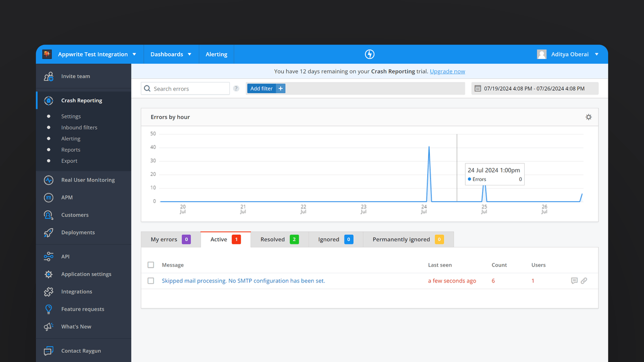Image resolution: width=644 pixels, height=362 pixels.
Task: Check the Skipped mail processing error checkbox
Action: tap(151, 281)
